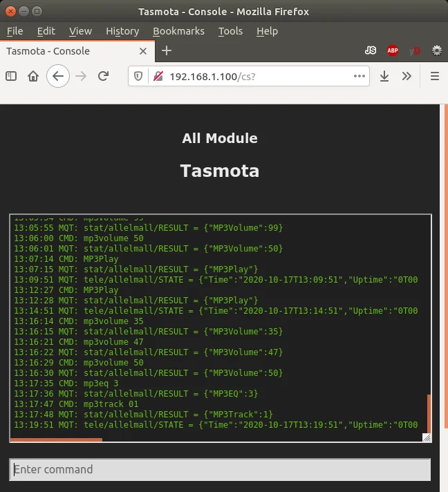448x492 pixels.
Task: Click log line '13:16:29 CMD: mp3volume 50'
Action: 79,362
